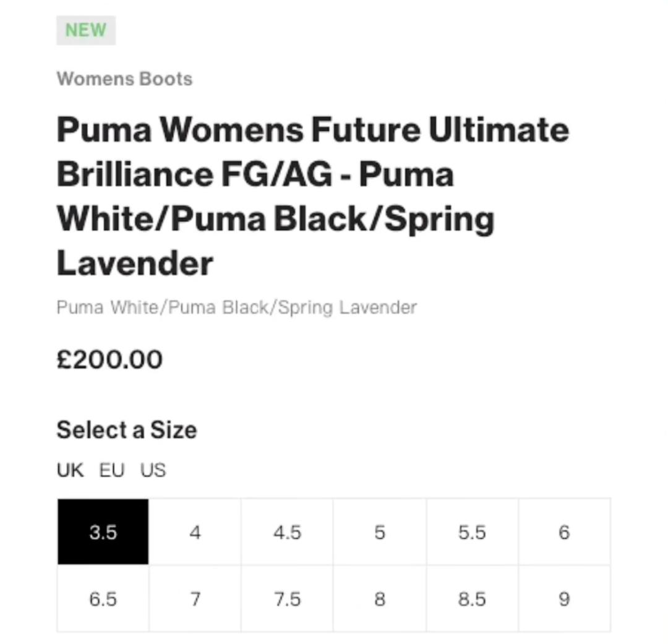668x644 pixels.
Task: Click the NEW product badge
Action: click(86, 30)
